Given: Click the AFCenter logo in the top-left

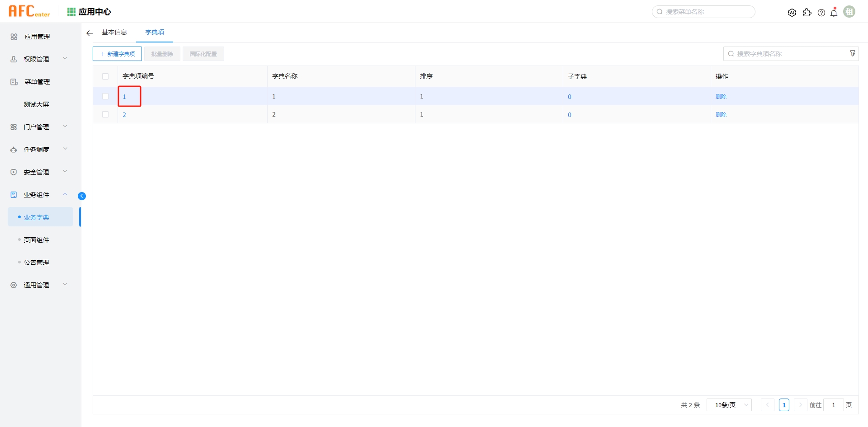Looking at the screenshot, I should click(29, 11).
